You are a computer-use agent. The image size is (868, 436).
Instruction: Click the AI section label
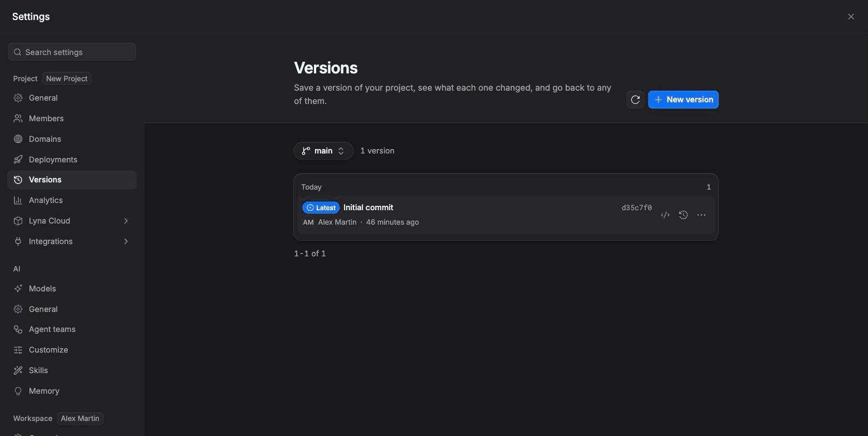[x=17, y=269]
